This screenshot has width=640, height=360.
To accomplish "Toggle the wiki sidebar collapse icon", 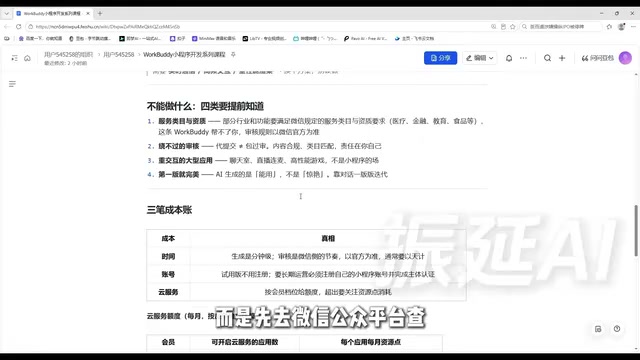I will (15, 58).
